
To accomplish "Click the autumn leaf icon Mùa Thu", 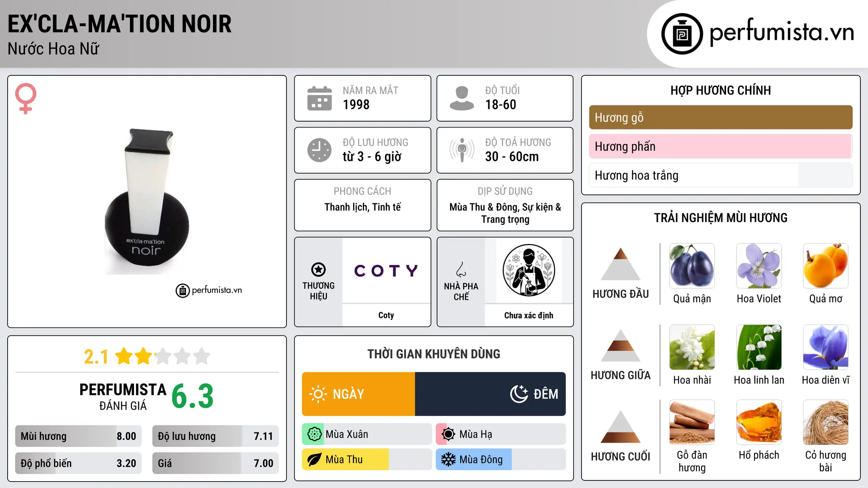I will [x=314, y=460].
